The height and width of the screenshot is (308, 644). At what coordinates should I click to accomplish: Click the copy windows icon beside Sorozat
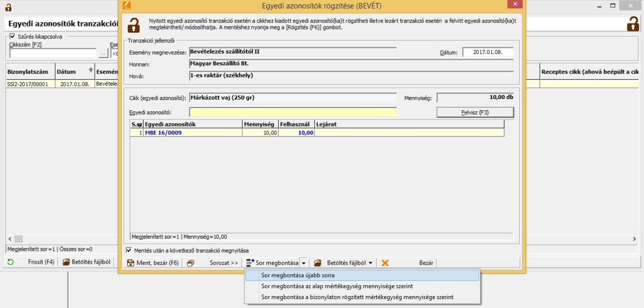point(190,263)
